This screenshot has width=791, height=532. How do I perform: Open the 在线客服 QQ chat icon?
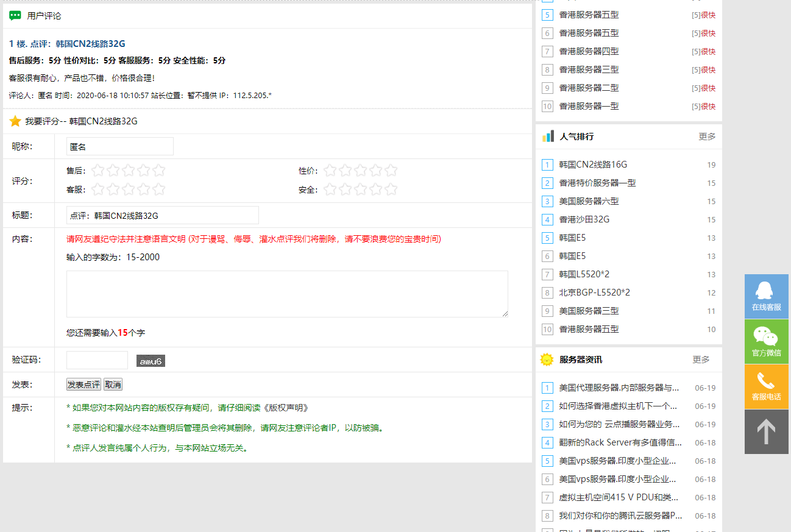(766, 296)
